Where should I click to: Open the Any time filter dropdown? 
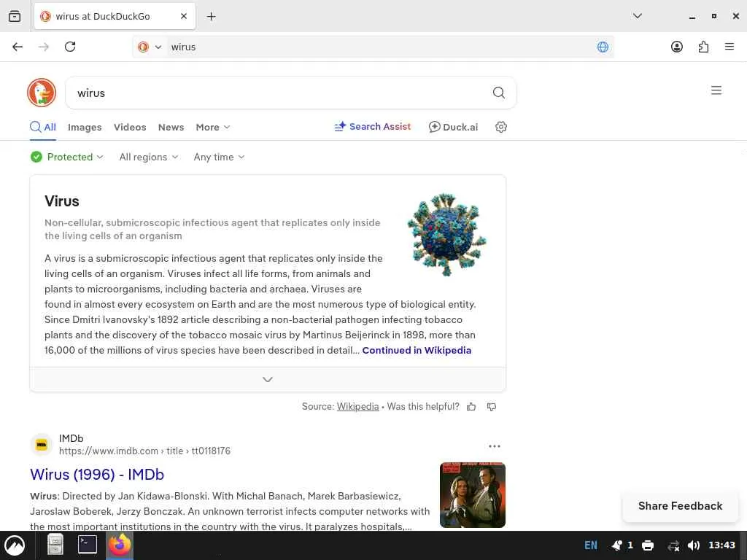pyautogui.click(x=219, y=157)
